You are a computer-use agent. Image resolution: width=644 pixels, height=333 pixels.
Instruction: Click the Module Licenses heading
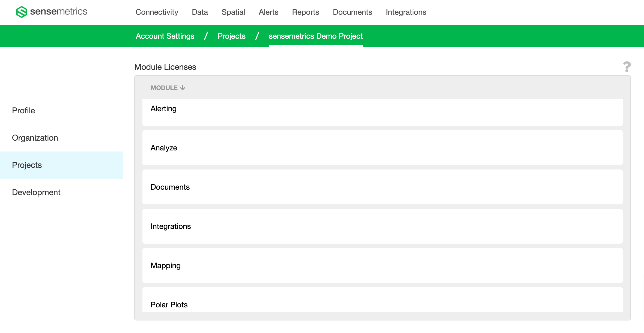165,67
